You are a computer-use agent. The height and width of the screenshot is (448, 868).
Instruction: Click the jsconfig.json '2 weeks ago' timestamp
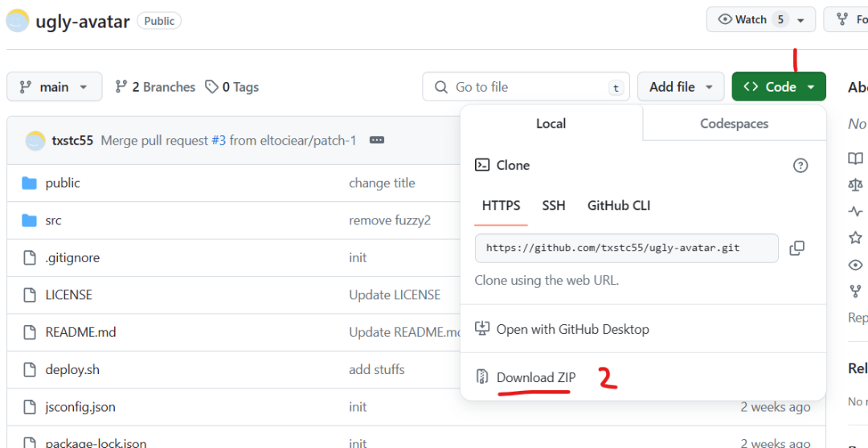click(776, 408)
